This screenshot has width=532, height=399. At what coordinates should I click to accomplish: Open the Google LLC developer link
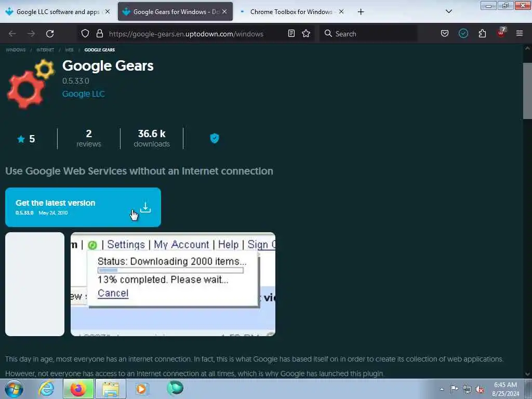click(x=84, y=94)
